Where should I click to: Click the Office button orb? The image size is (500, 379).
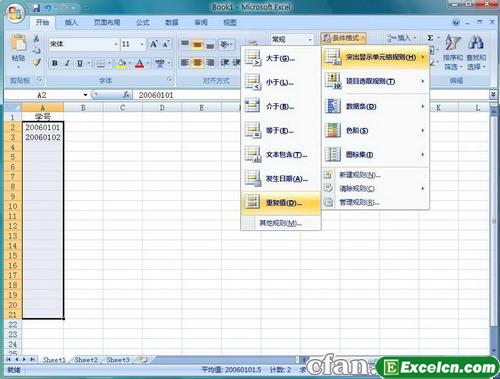tap(16, 14)
